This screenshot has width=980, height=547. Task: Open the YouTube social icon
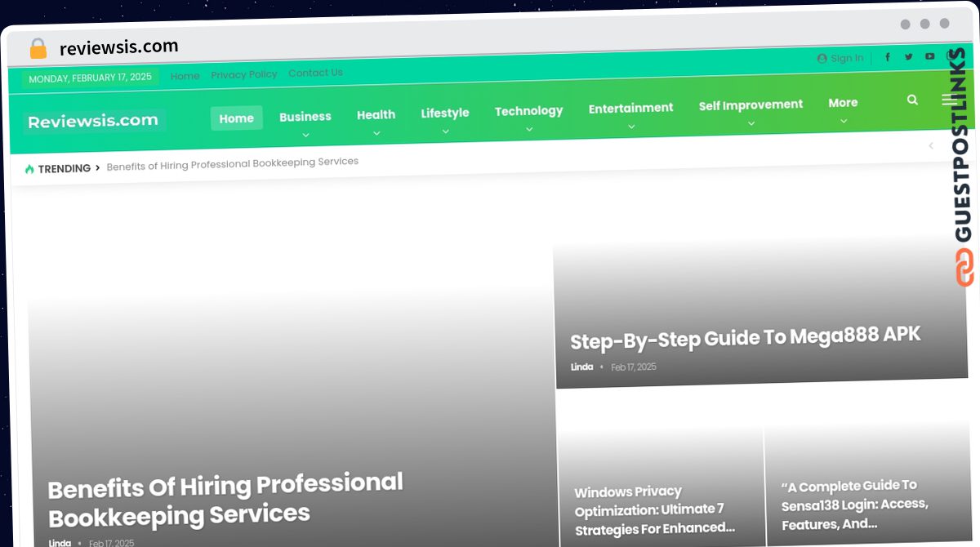(929, 56)
